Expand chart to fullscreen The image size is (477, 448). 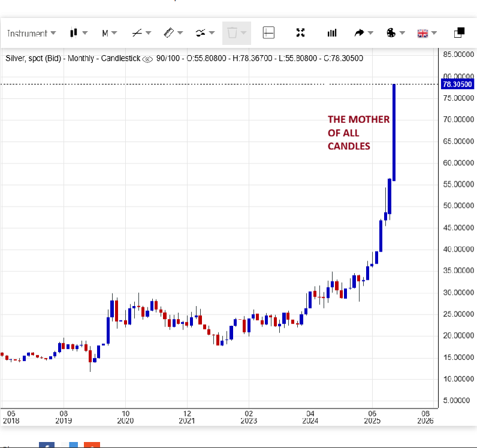(x=301, y=34)
